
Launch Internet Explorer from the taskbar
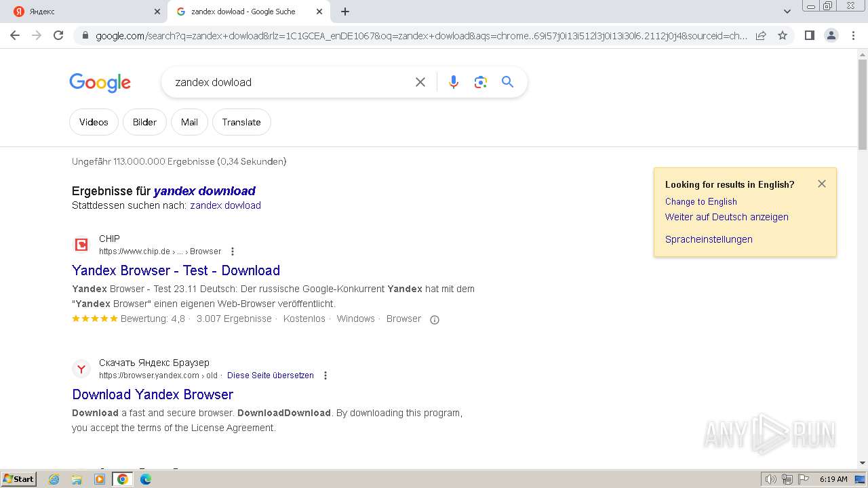click(x=54, y=479)
